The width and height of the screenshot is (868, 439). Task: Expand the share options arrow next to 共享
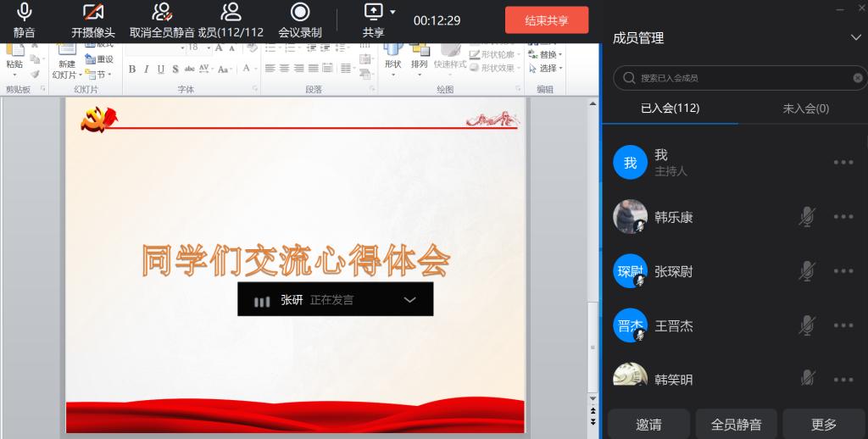click(x=393, y=12)
